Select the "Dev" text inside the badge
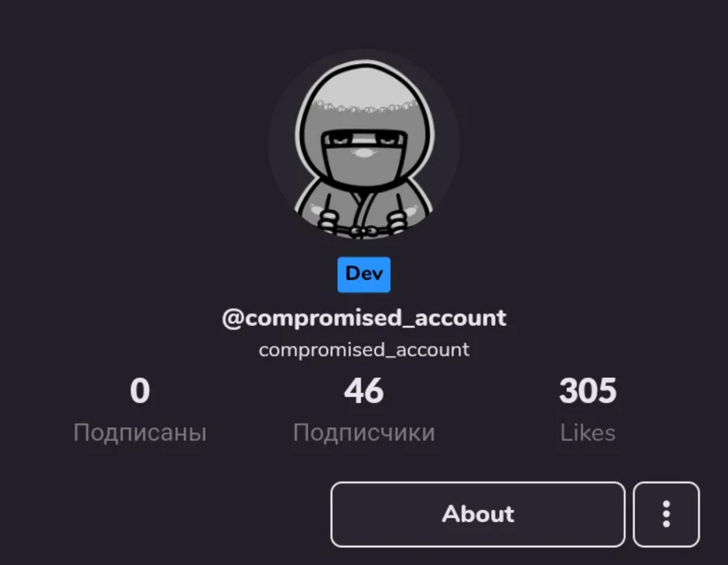The height and width of the screenshot is (565, 728). point(364,274)
